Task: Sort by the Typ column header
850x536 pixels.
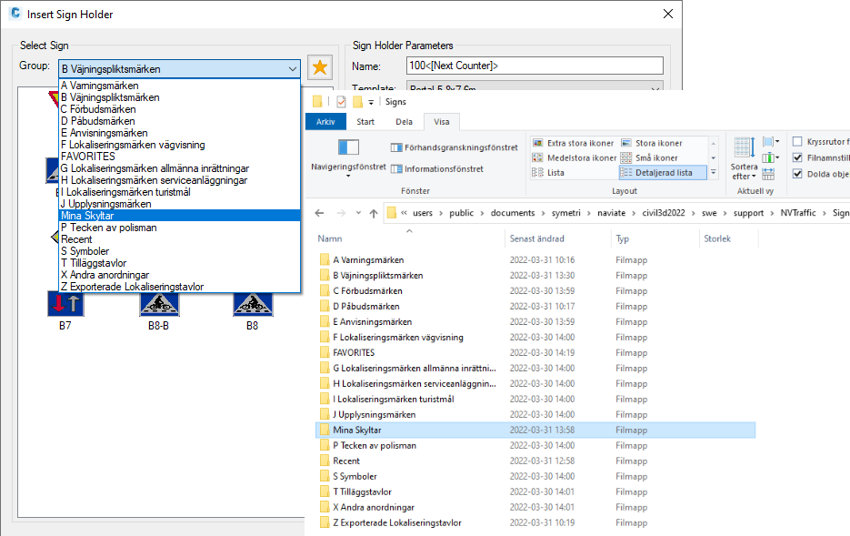Action: click(x=622, y=238)
